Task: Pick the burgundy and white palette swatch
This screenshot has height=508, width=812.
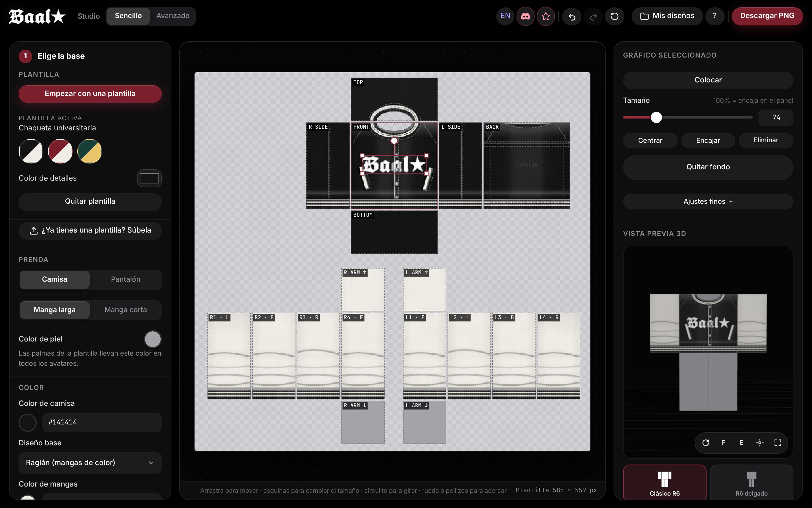Action: coord(60,151)
